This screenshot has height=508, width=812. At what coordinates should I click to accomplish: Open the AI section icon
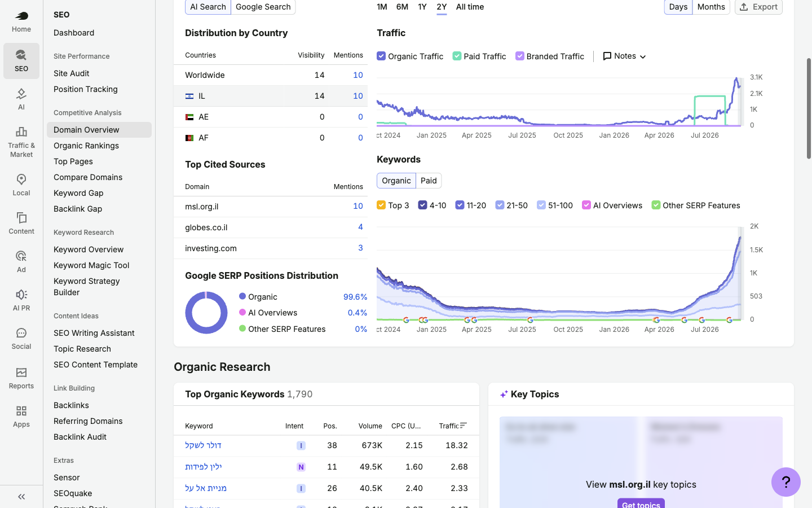point(21,94)
